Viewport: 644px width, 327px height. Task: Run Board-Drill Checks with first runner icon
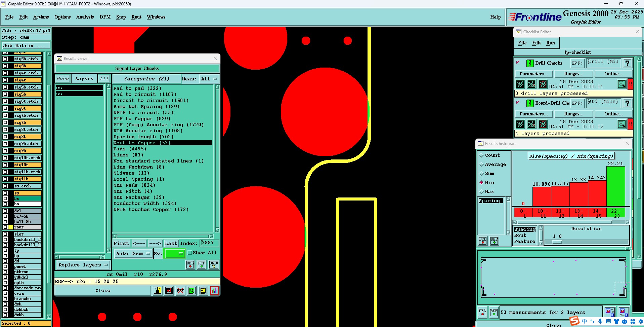click(520, 124)
